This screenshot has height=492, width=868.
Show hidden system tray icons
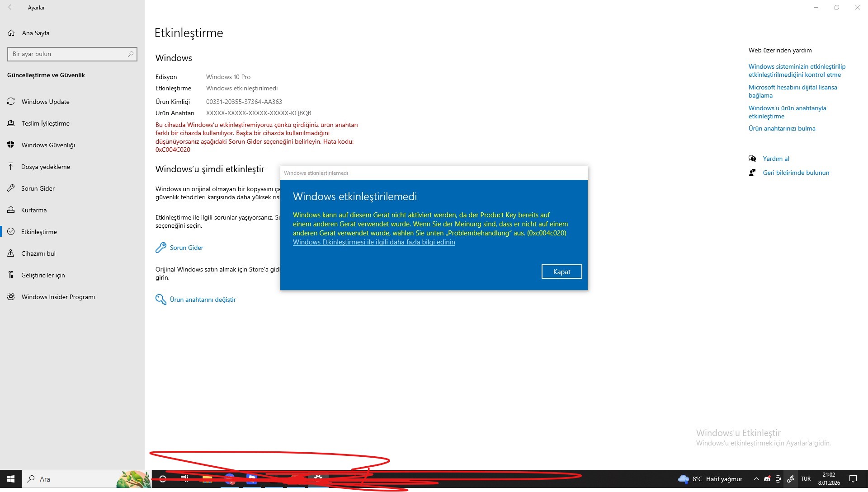[756, 479]
